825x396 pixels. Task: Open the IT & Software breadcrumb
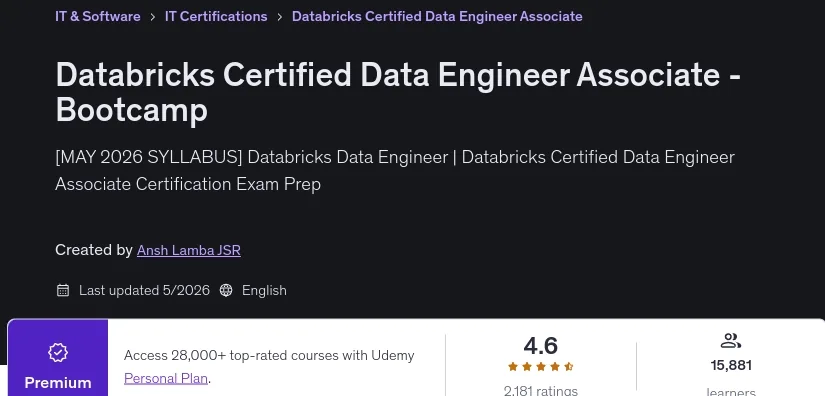[98, 16]
